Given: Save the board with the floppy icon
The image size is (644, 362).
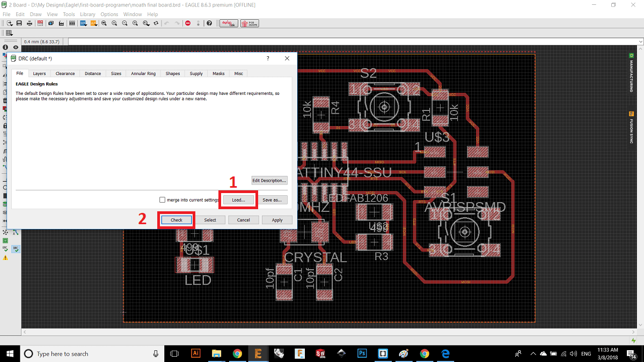Looking at the screenshot, I should click(19, 24).
